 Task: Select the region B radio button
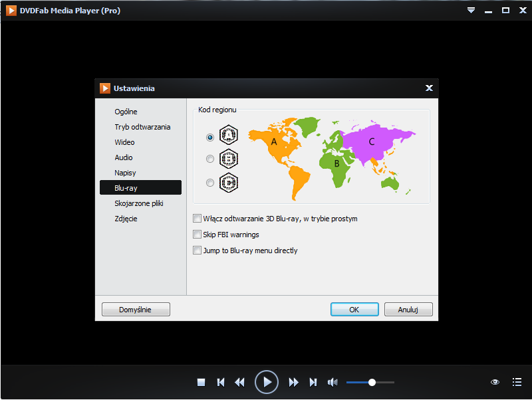(x=210, y=159)
